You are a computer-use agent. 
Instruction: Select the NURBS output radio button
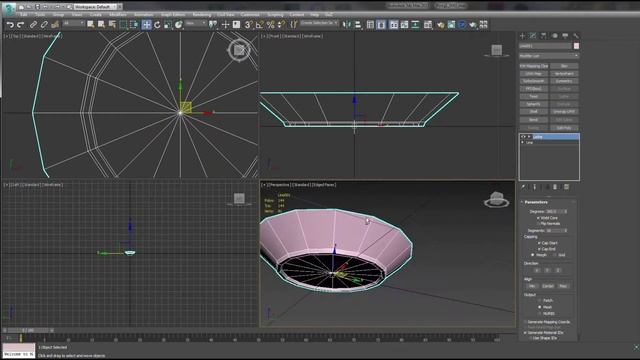[x=540, y=313]
